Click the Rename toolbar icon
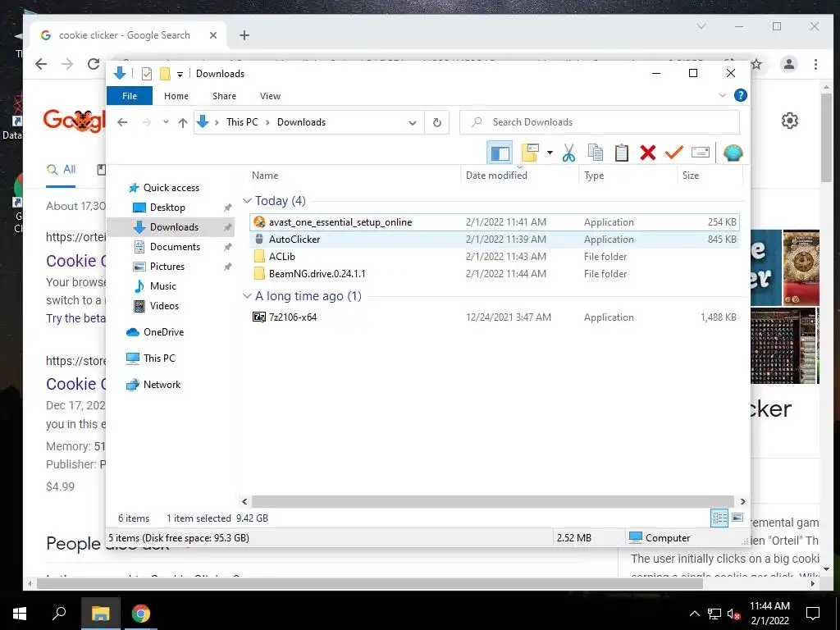Screen dimensions: 840x630 pyautogui.click(x=701, y=153)
